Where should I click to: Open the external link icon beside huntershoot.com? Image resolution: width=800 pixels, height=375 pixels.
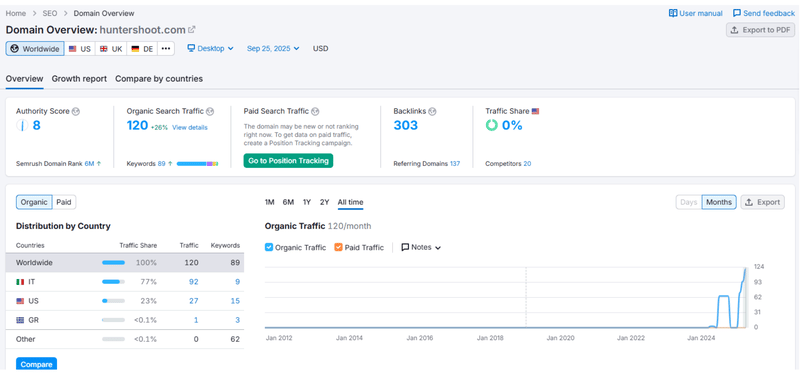click(x=192, y=30)
